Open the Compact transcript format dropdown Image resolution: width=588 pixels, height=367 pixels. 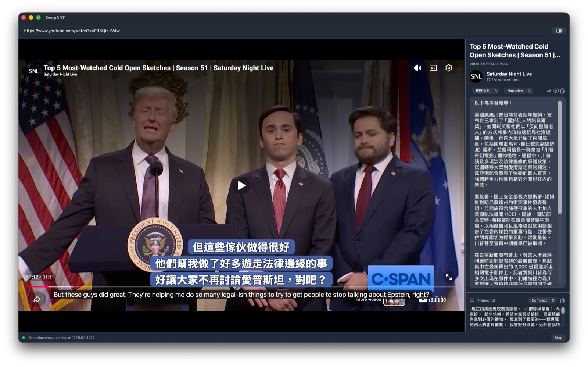click(542, 300)
